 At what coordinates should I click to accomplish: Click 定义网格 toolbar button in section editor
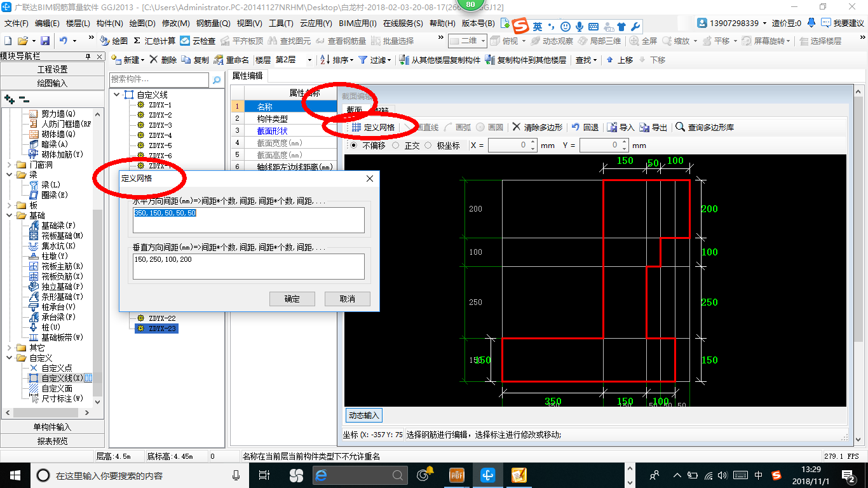click(373, 127)
